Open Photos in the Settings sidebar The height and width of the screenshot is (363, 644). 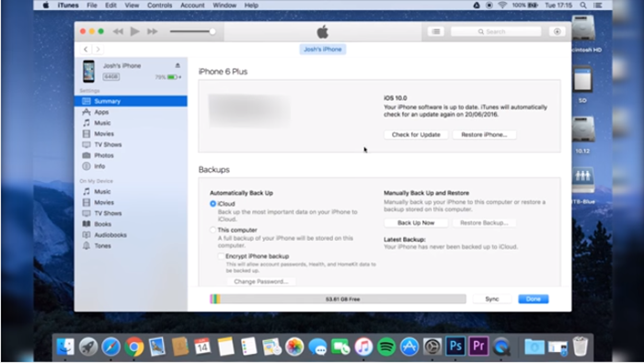point(103,155)
